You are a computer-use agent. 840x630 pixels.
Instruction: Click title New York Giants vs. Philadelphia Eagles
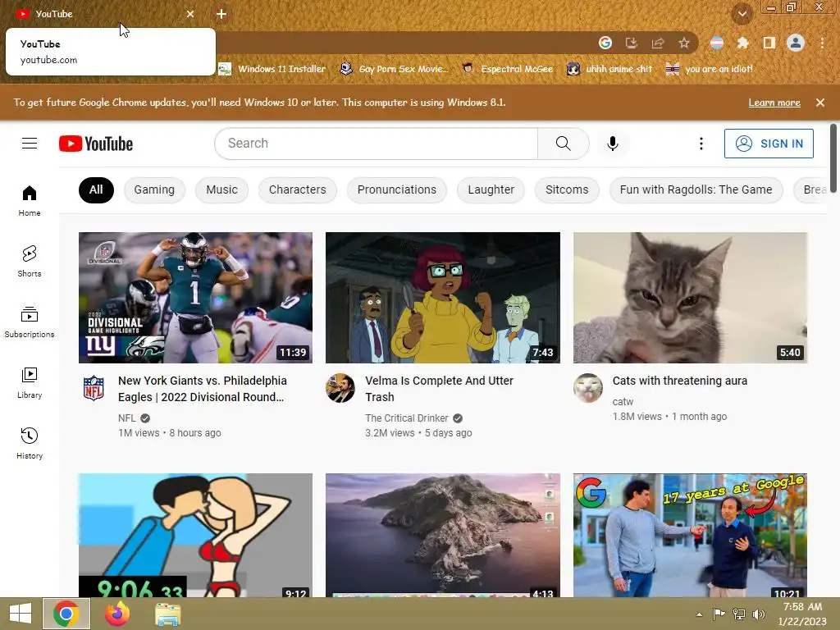[203, 389]
